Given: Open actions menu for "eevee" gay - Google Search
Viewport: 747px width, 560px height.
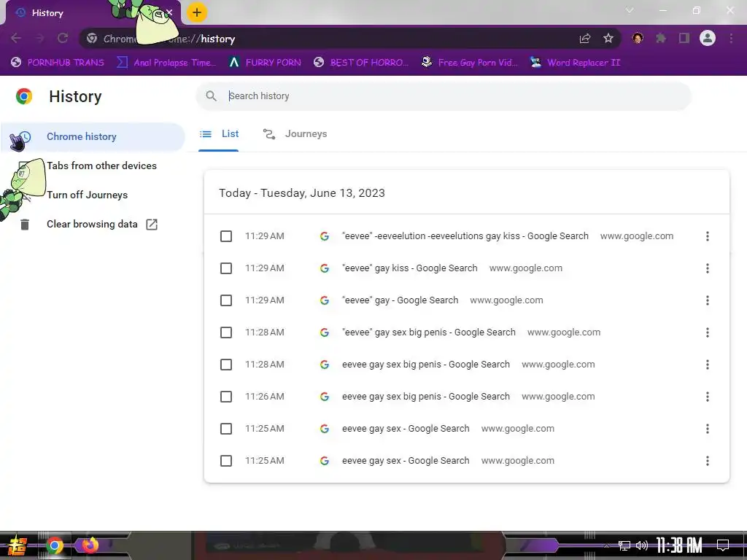Looking at the screenshot, I should pos(708,300).
